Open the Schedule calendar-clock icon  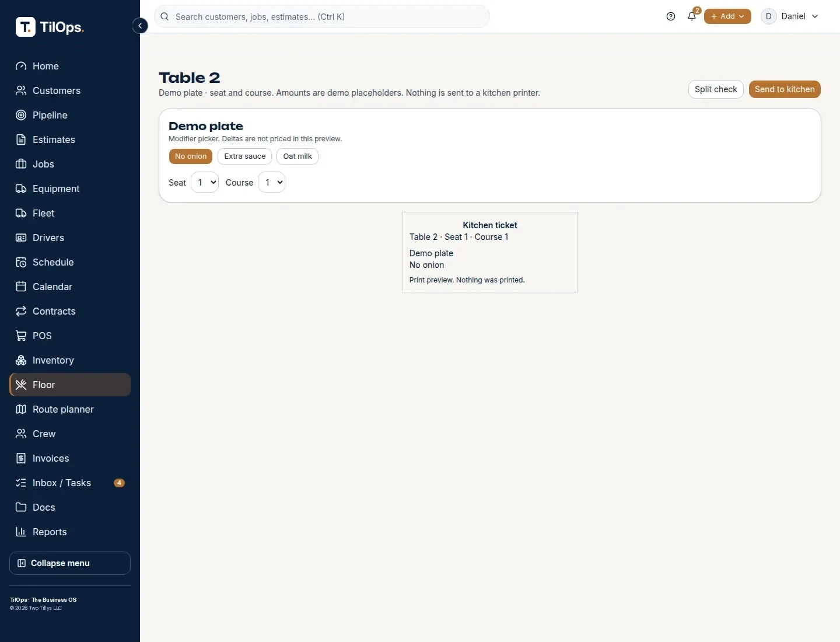click(x=21, y=262)
